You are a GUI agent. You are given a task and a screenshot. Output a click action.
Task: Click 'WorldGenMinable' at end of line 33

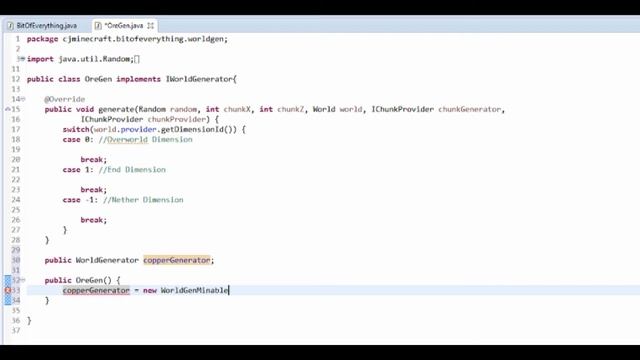(x=194, y=290)
